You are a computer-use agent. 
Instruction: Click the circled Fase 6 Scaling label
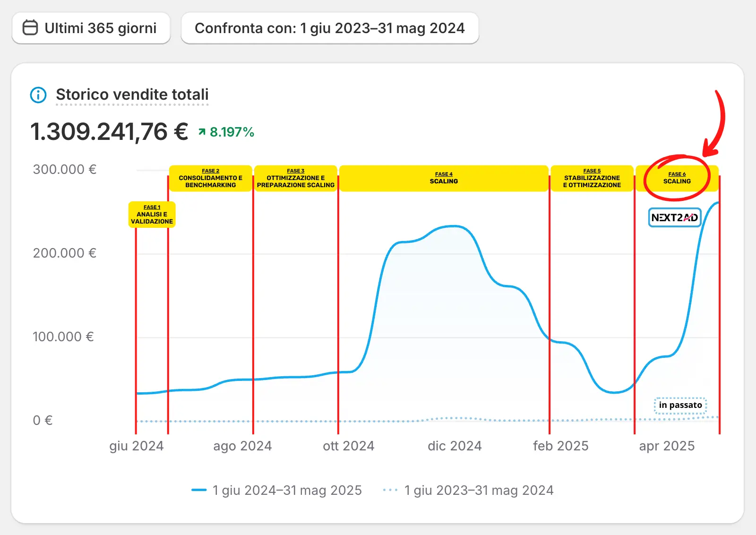(x=677, y=178)
